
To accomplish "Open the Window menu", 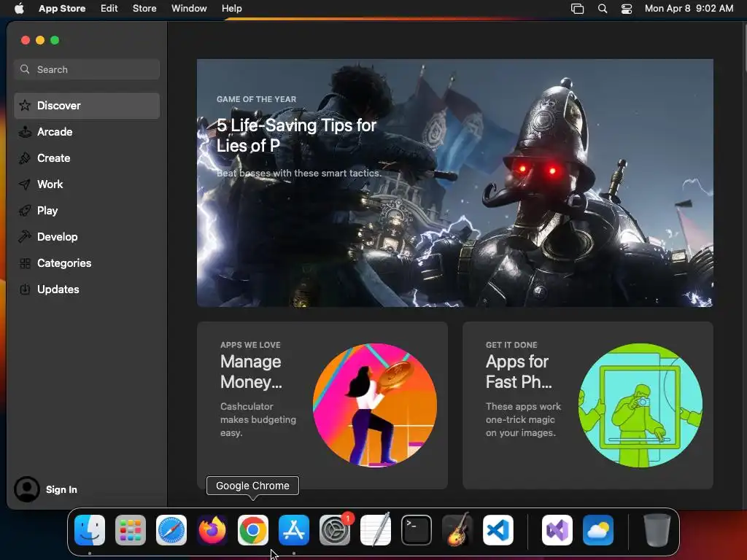I will coord(189,9).
